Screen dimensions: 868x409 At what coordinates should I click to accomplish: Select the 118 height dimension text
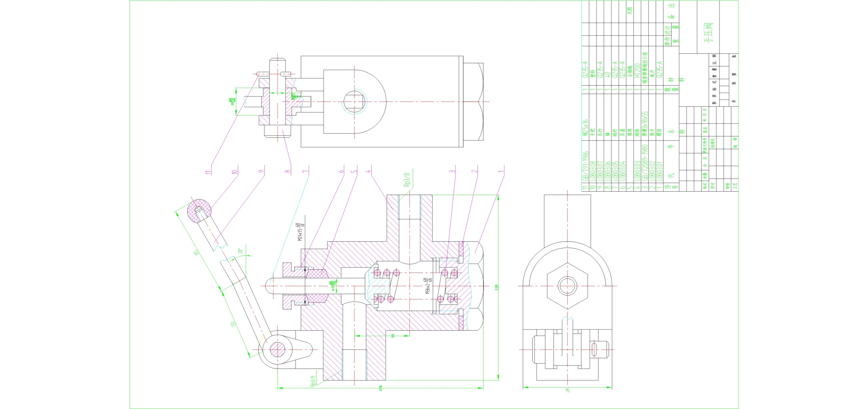[496, 287]
